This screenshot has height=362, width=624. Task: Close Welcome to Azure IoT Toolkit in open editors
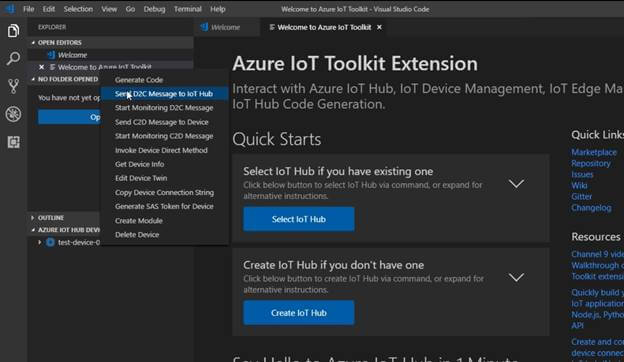(41, 67)
